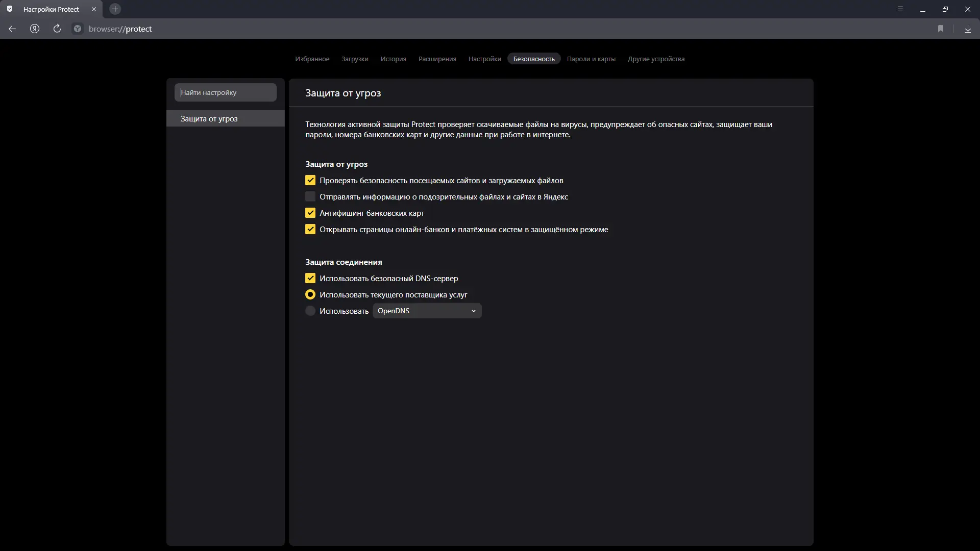The width and height of the screenshot is (980, 551).
Task: Disable Использовать безопасный DNS-сервер checkbox
Action: tap(310, 278)
